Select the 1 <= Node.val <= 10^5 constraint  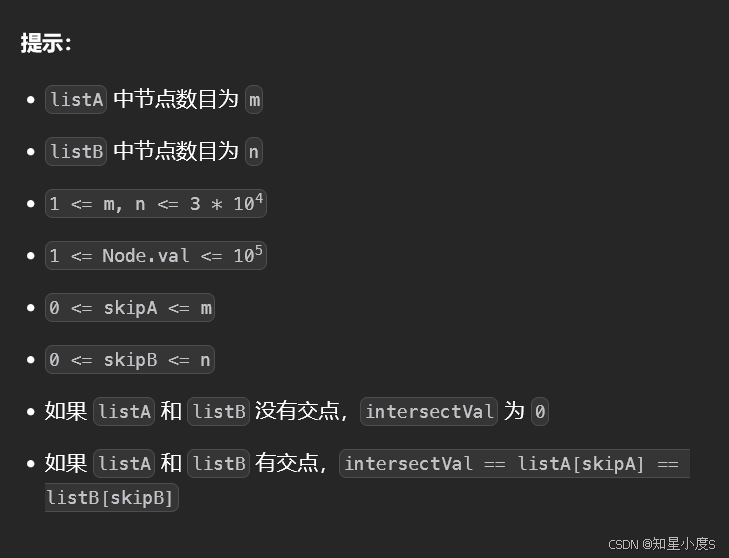click(156, 255)
